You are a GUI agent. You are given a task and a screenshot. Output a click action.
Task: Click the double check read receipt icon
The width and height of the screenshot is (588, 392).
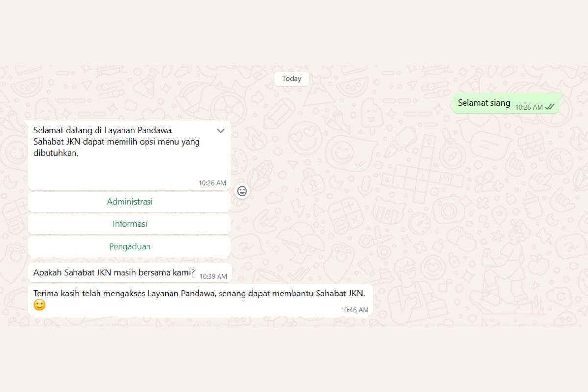[550, 107]
